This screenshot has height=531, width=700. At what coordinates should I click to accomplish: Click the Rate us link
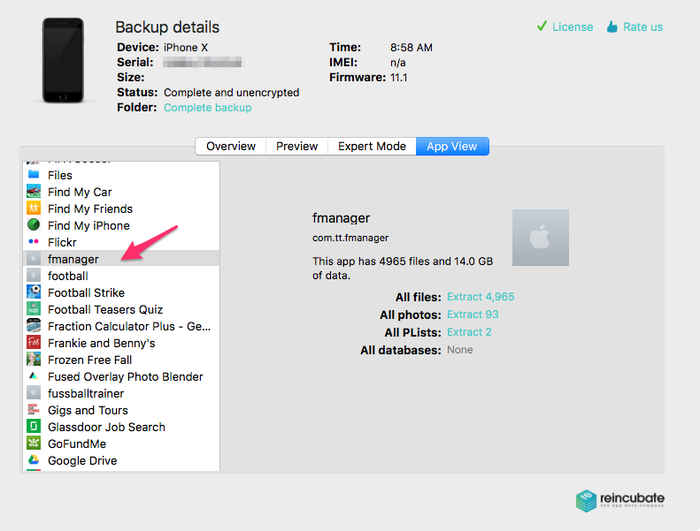(x=643, y=27)
